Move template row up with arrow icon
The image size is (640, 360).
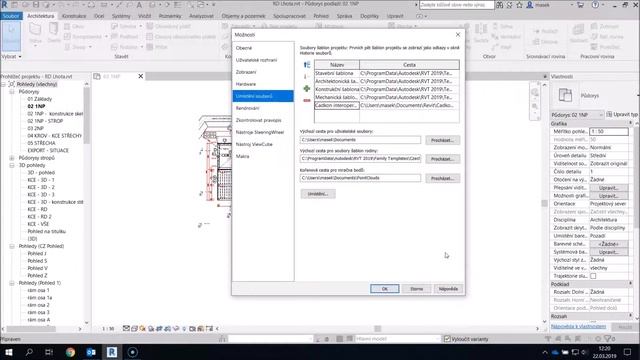[307, 65]
